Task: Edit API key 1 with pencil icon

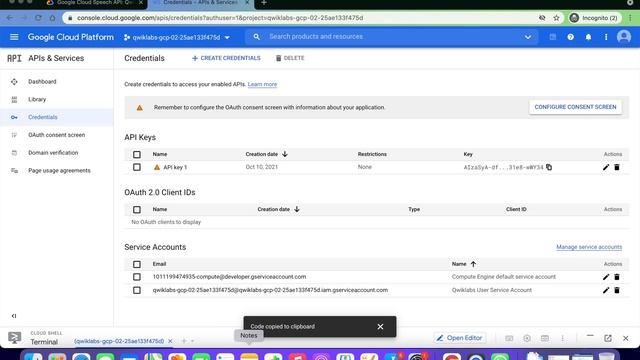Action: coord(606,167)
